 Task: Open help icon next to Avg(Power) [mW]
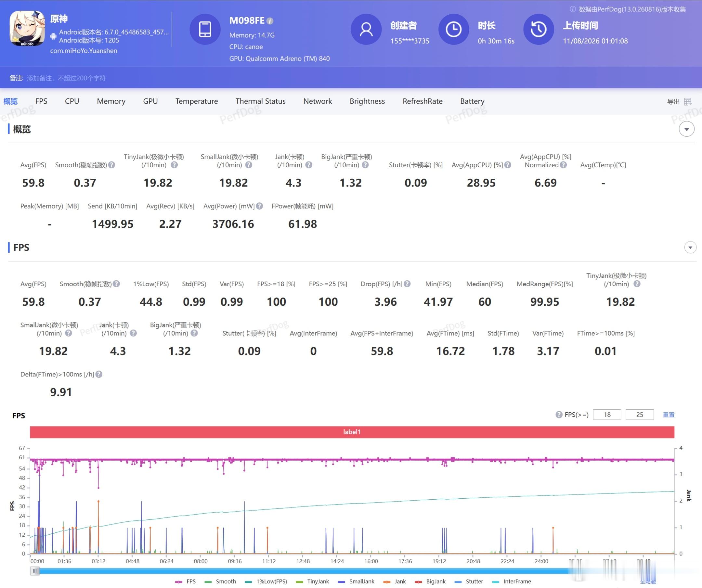coord(259,206)
